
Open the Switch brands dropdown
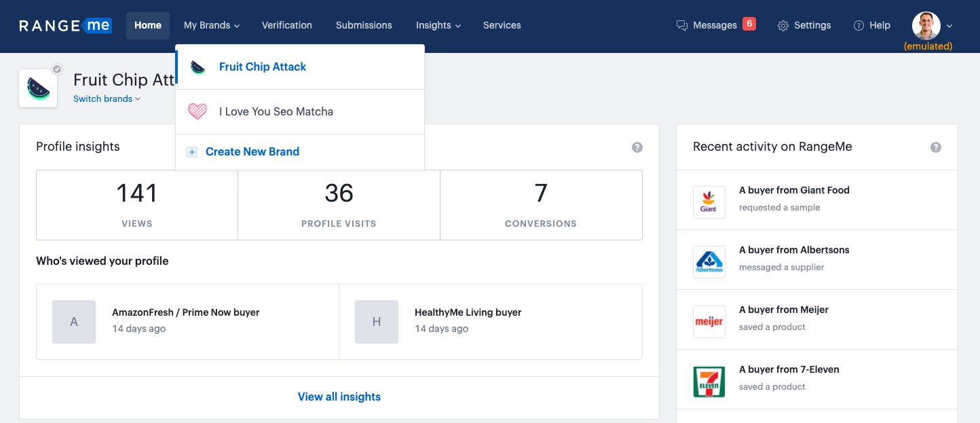(x=107, y=98)
